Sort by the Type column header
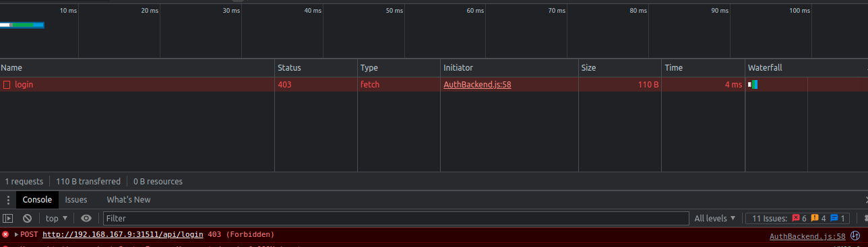 (399, 68)
